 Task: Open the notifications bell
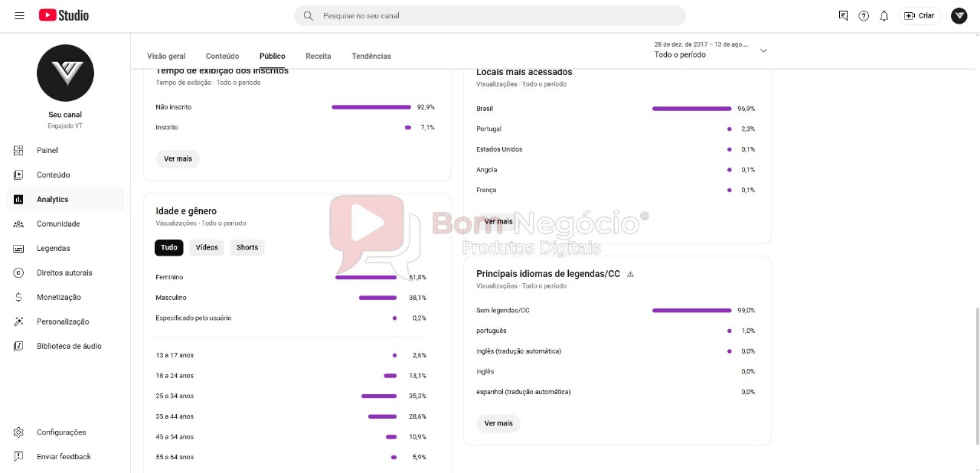click(884, 15)
